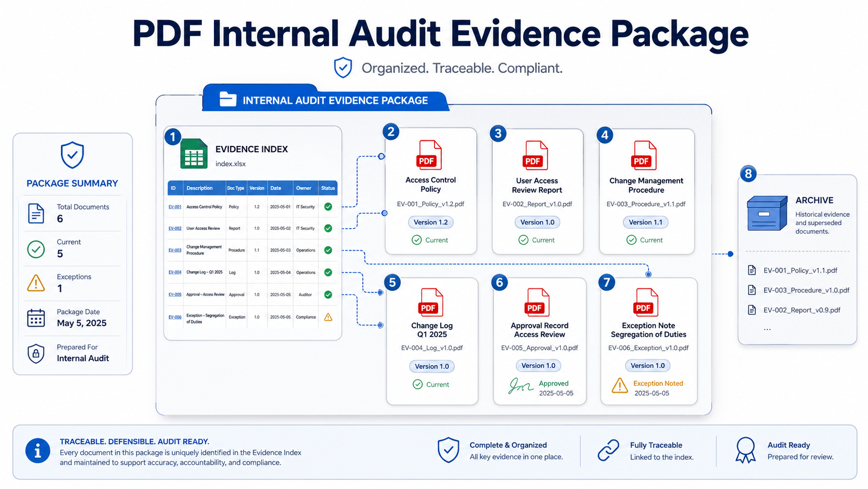Open the EV-002 link in evidence index
The height and width of the screenshot is (489, 868).
coord(175,228)
